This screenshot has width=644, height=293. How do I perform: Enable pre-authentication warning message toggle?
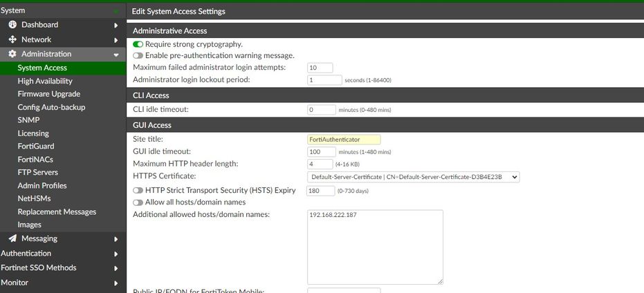tap(138, 55)
